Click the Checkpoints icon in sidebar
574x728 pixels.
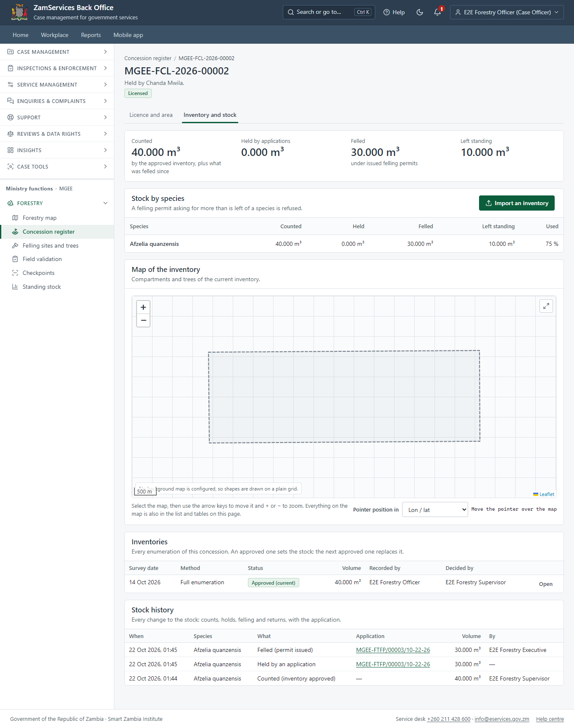(x=15, y=273)
